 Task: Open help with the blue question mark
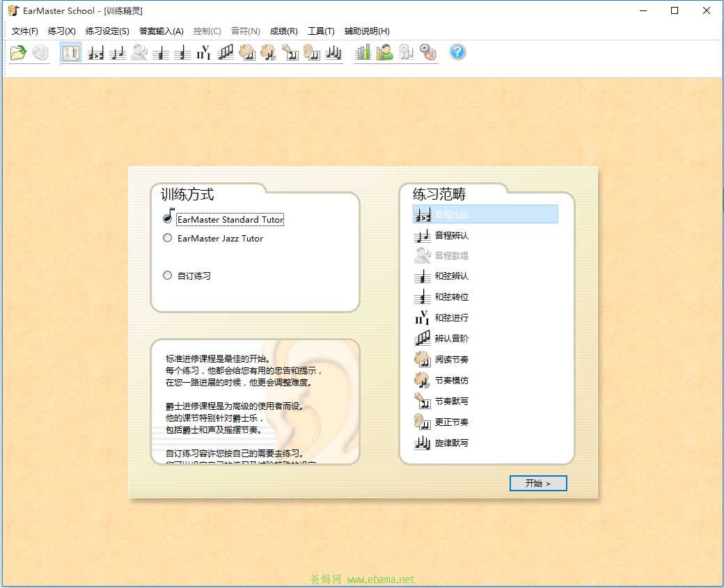[457, 52]
